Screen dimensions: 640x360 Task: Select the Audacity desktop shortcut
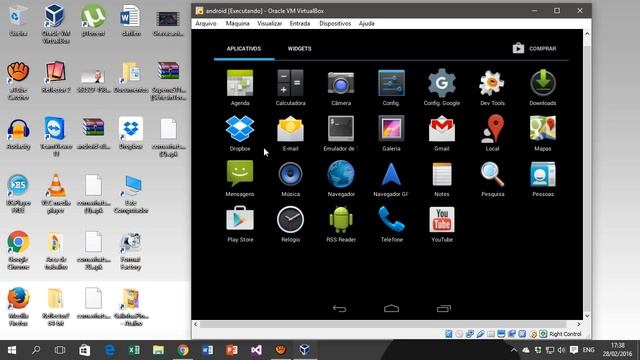click(x=18, y=134)
